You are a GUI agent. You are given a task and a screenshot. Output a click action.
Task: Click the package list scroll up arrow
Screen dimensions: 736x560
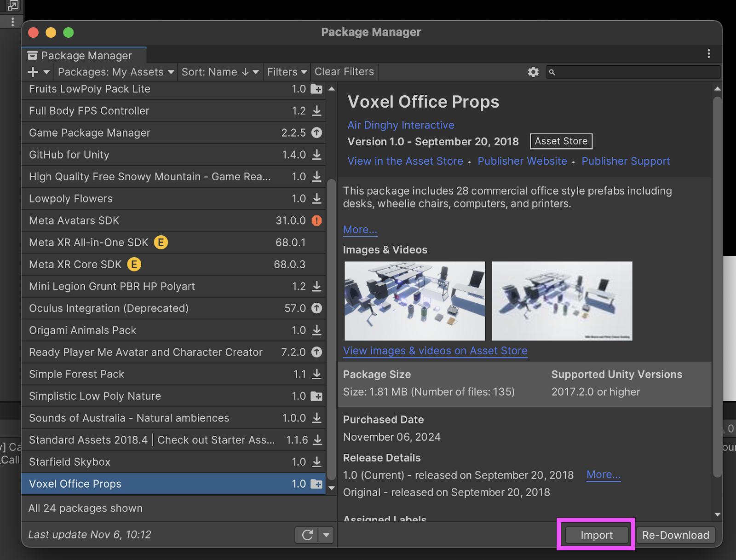click(x=332, y=89)
